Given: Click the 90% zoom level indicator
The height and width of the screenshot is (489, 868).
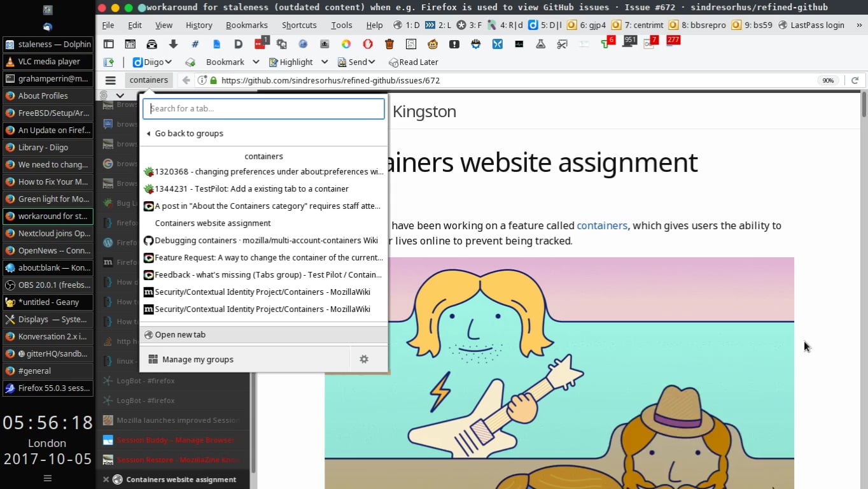Looking at the screenshot, I should pyautogui.click(x=828, y=80).
